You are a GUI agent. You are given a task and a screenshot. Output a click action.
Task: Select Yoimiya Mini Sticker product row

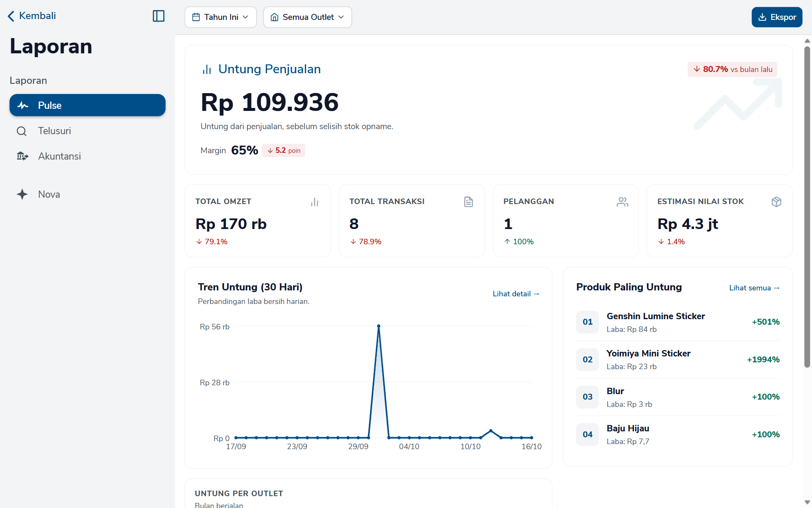pos(678,359)
